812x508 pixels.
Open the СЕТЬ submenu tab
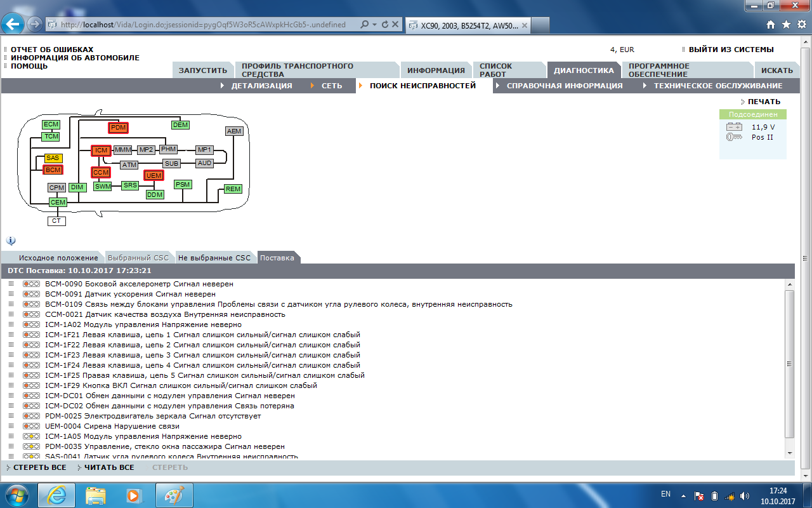pos(331,86)
